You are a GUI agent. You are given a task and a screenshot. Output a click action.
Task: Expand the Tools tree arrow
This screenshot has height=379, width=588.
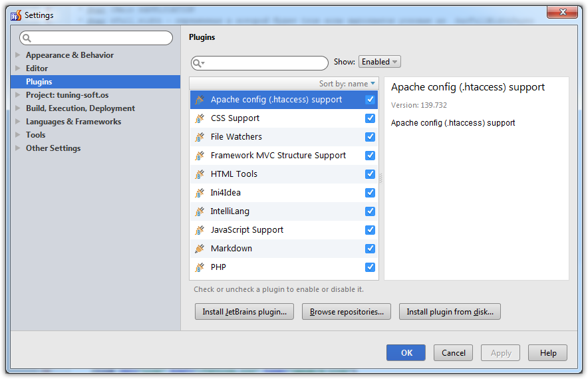[x=17, y=135]
